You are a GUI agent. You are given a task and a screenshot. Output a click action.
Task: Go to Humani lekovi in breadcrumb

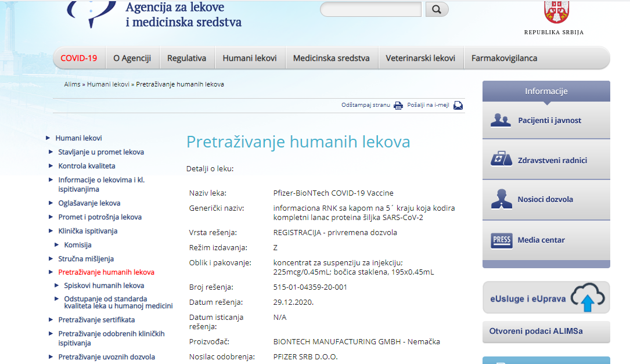(x=108, y=84)
